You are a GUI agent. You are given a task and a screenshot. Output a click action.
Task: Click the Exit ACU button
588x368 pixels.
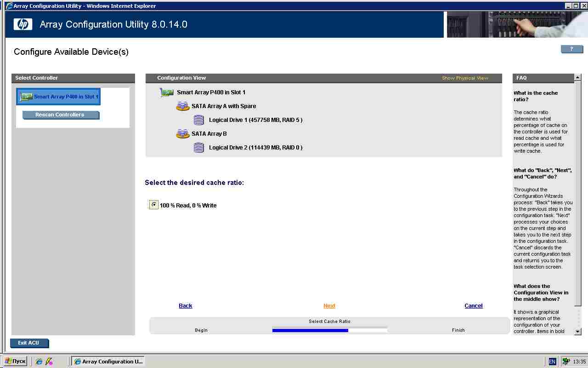pos(28,343)
